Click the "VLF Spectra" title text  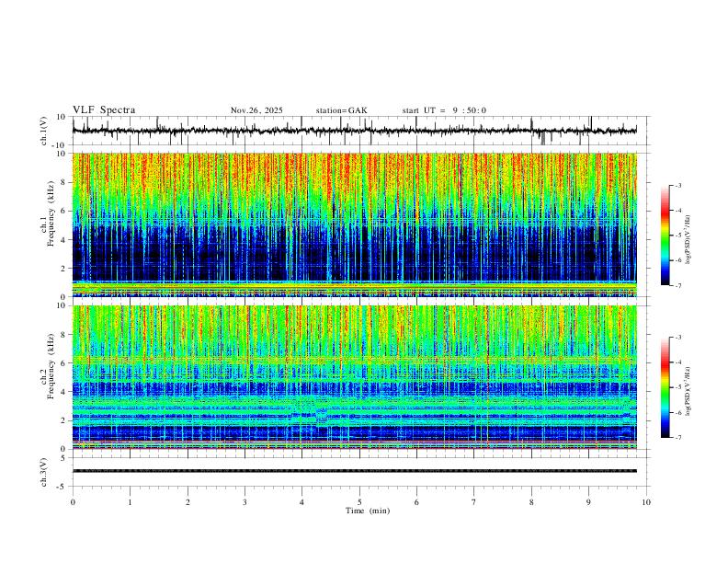(x=104, y=110)
